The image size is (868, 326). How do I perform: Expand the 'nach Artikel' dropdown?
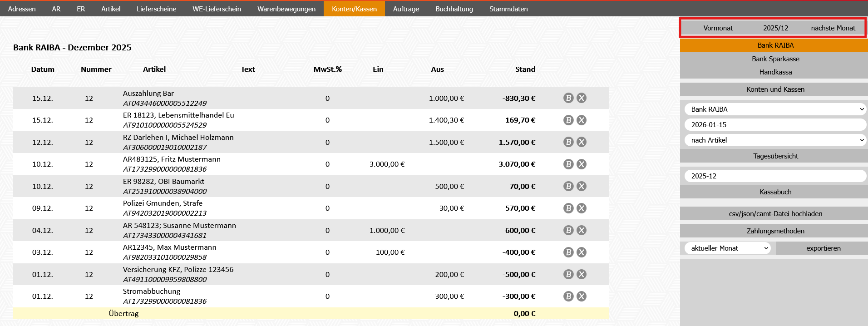tap(775, 140)
